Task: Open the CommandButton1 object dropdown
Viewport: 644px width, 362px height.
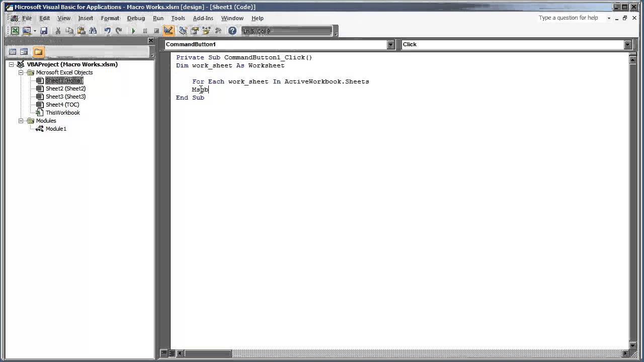Action: (390, 45)
